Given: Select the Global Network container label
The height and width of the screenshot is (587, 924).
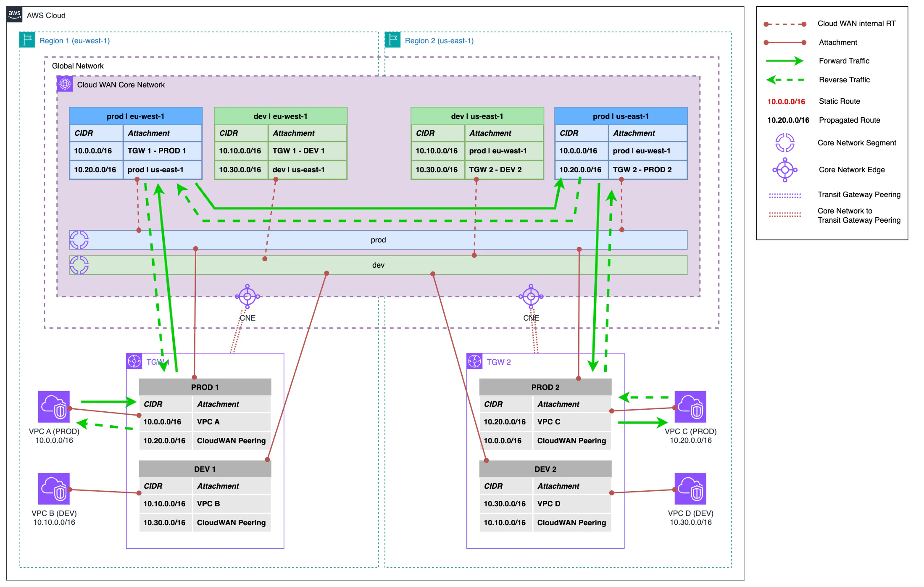Looking at the screenshot, I should click(x=78, y=66).
